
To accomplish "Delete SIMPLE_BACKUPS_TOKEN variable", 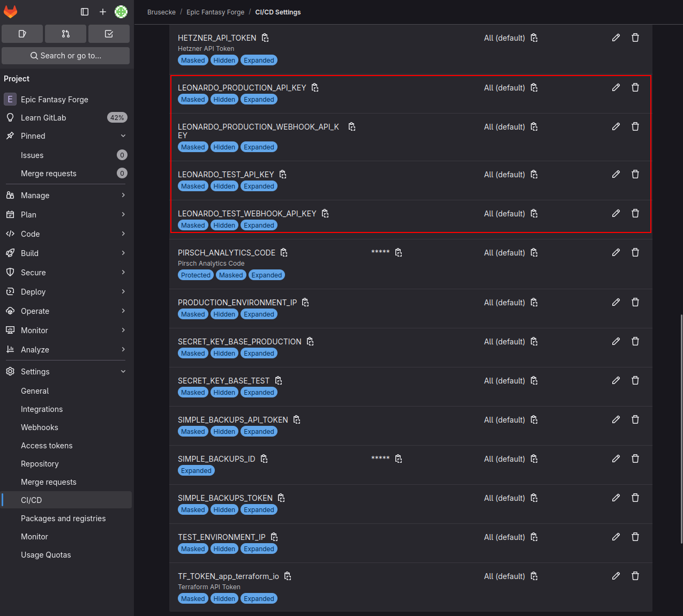I will point(635,498).
